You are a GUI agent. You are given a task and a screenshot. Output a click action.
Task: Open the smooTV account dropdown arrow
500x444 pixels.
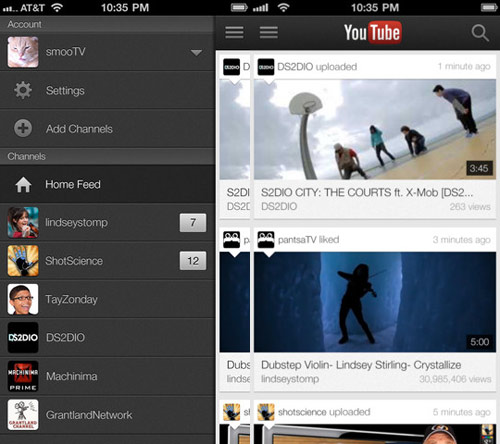point(196,53)
